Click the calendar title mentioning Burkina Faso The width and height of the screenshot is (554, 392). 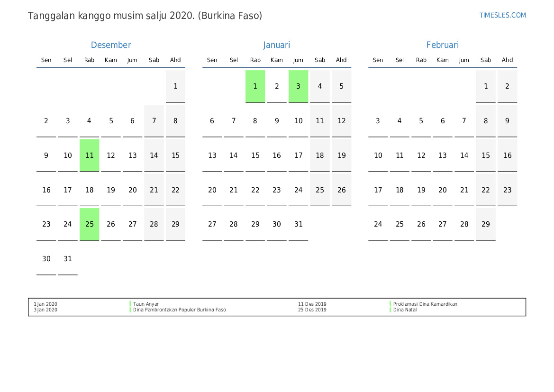tap(145, 16)
